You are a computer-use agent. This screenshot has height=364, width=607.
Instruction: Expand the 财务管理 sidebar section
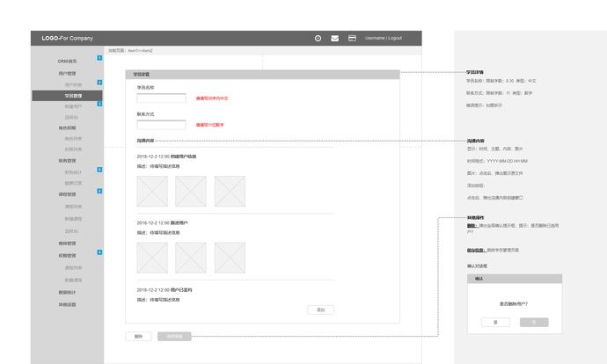coord(68,161)
